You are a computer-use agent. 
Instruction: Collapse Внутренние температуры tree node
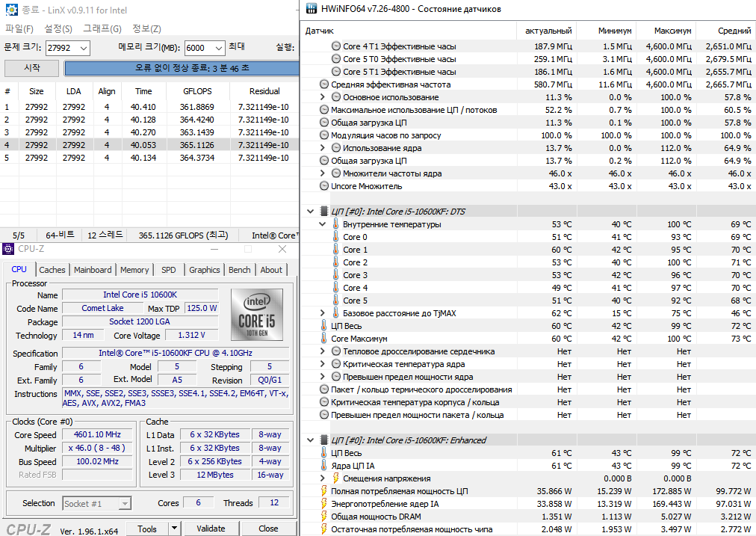[x=323, y=224]
